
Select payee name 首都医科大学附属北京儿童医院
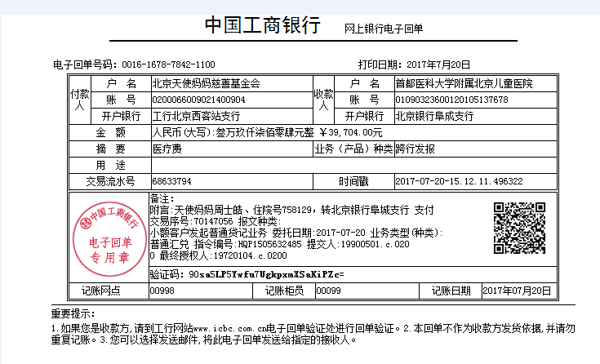pyautogui.click(x=464, y=83)
